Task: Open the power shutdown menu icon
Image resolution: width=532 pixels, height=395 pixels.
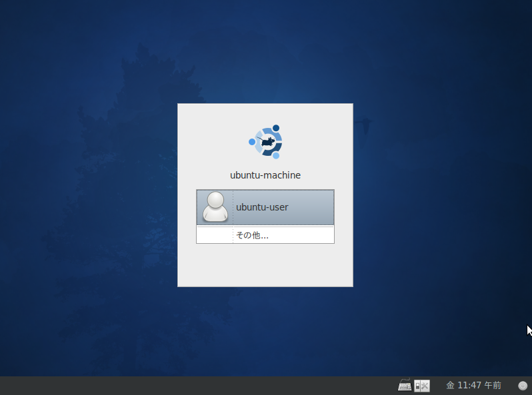Action: pos(523,386)
